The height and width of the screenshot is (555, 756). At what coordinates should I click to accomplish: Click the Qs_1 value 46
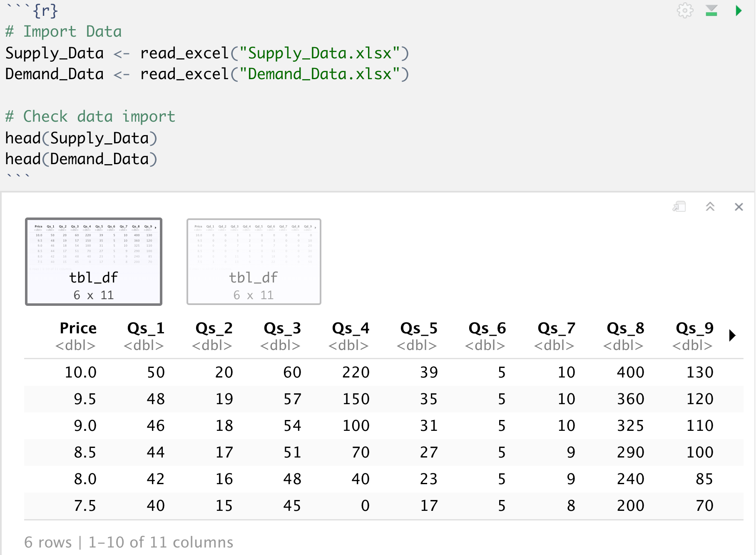[156, 425]
